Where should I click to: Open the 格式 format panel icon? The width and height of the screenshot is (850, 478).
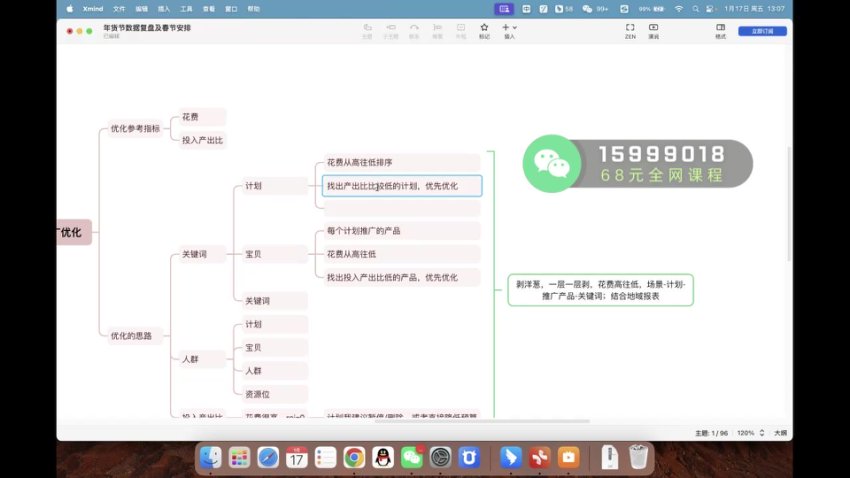coord(721,28)
